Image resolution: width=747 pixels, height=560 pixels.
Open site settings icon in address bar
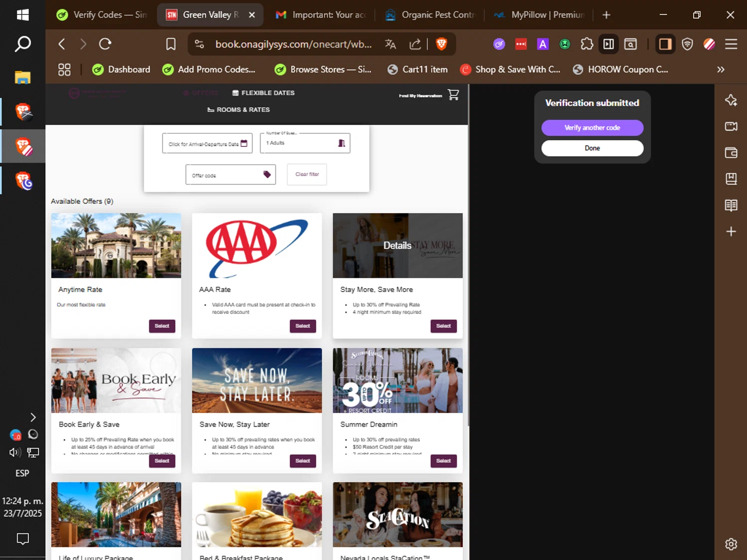(x=199, y=44)
